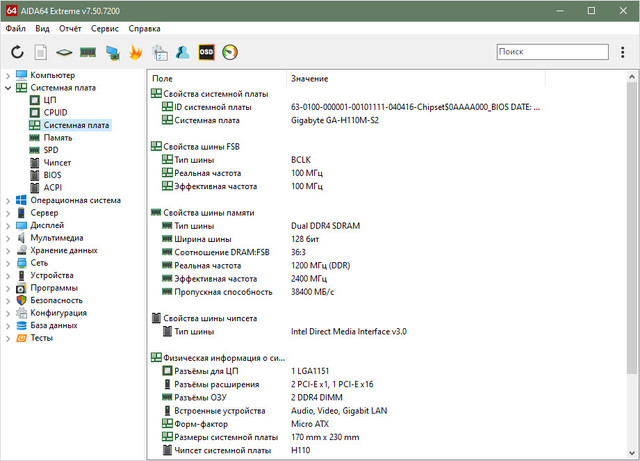Select Разъёмы ОЗУ row
This screenshot has height=461, width=640.
[x=252, y=397]
